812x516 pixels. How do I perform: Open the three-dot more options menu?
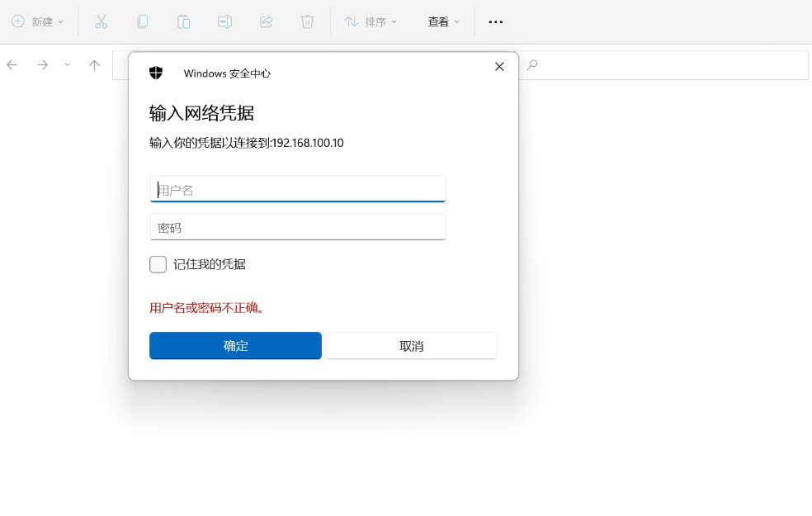click(495, 22)
